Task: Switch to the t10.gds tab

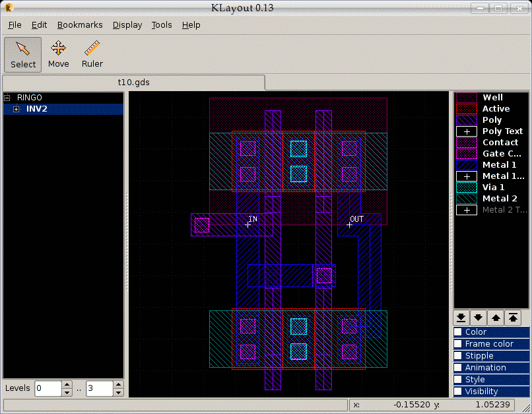Action: coord(133,83)
